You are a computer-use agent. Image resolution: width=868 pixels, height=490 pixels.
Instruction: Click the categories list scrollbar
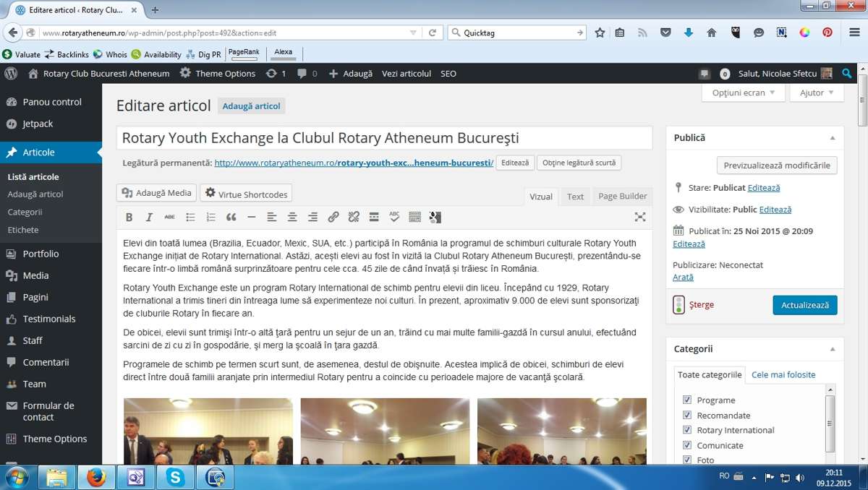830,424
